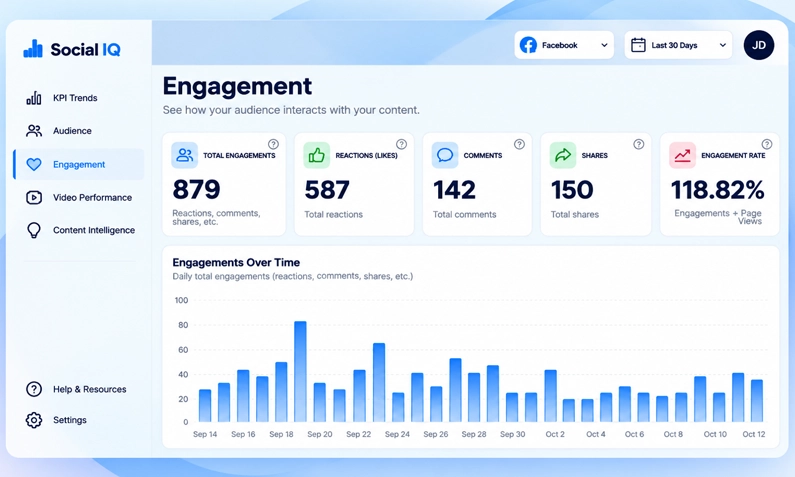Screen dimensions: 795x477
Task: Click the Settings gear icon
Action: click(33, 420)
